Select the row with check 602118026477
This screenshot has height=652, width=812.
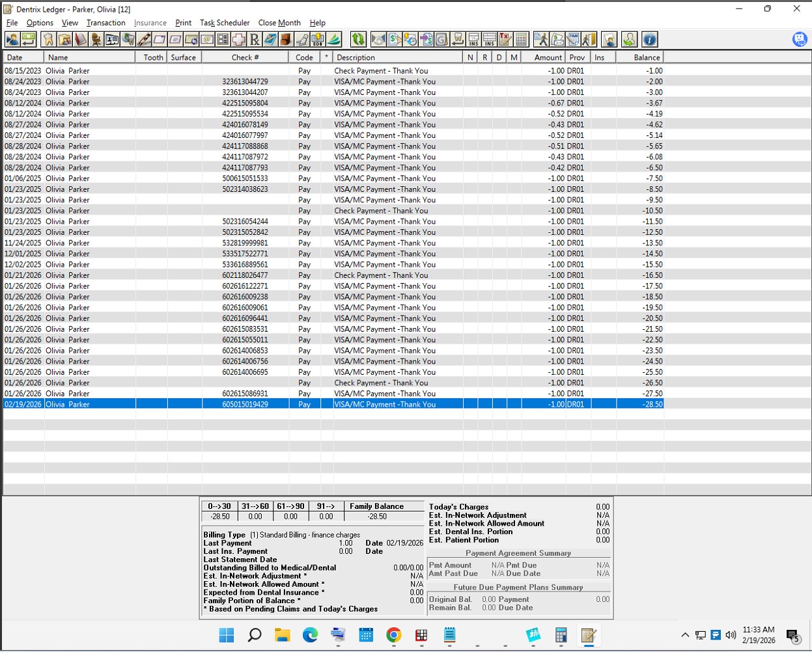pos(333,275)
